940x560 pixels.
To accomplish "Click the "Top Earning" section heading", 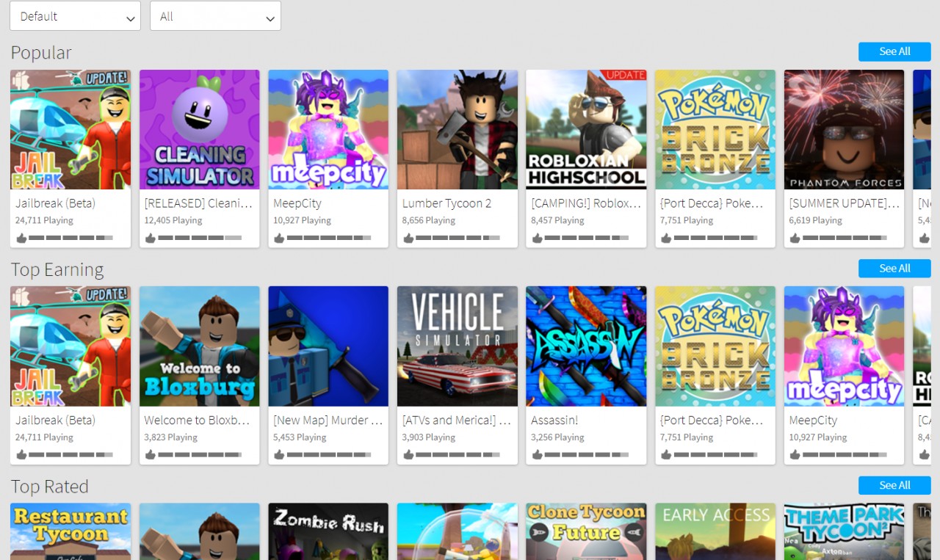I will coord(57,269).
